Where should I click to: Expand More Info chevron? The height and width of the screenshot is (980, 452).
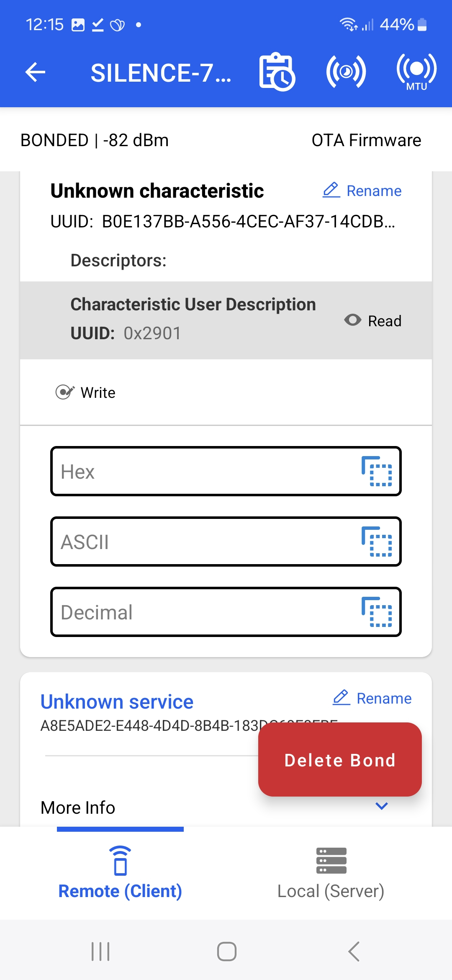pyautogui.click(x=381, y=806)
